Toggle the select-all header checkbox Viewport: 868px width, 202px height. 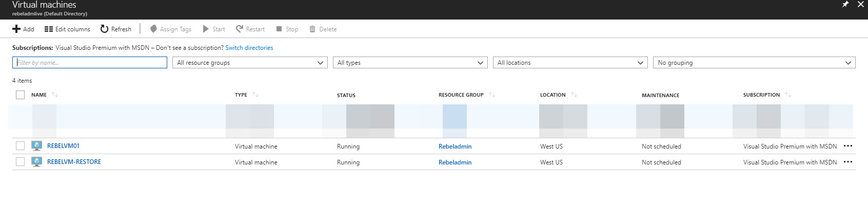(20, 95)
